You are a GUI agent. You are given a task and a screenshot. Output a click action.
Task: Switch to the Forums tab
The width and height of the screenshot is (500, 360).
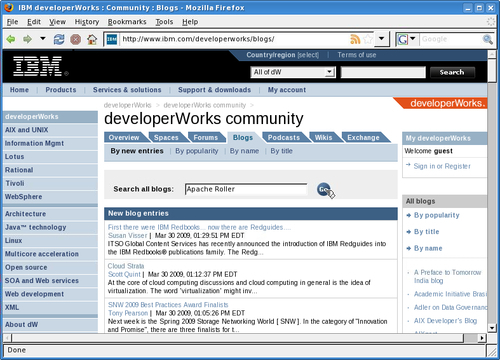tap(206, 138)
